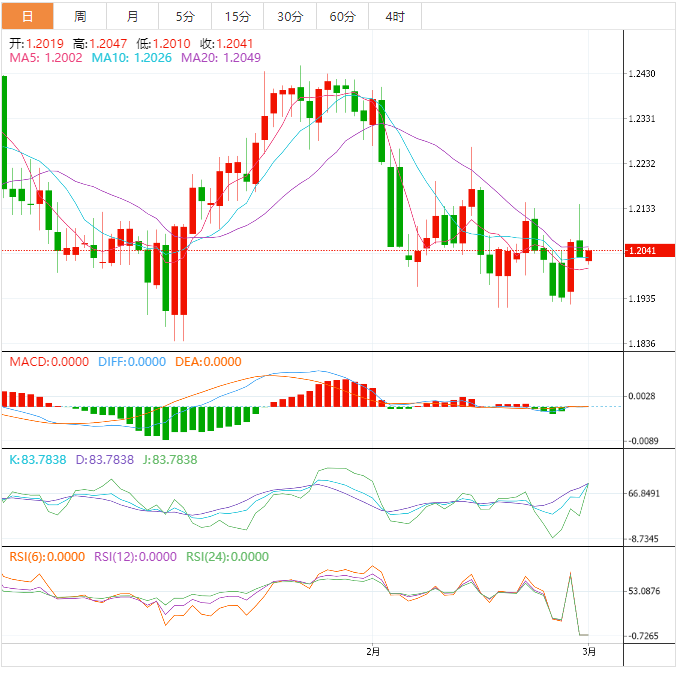Click the MA20: 1.2049 label
681x674 pixels.
click(x=221, y=58)
